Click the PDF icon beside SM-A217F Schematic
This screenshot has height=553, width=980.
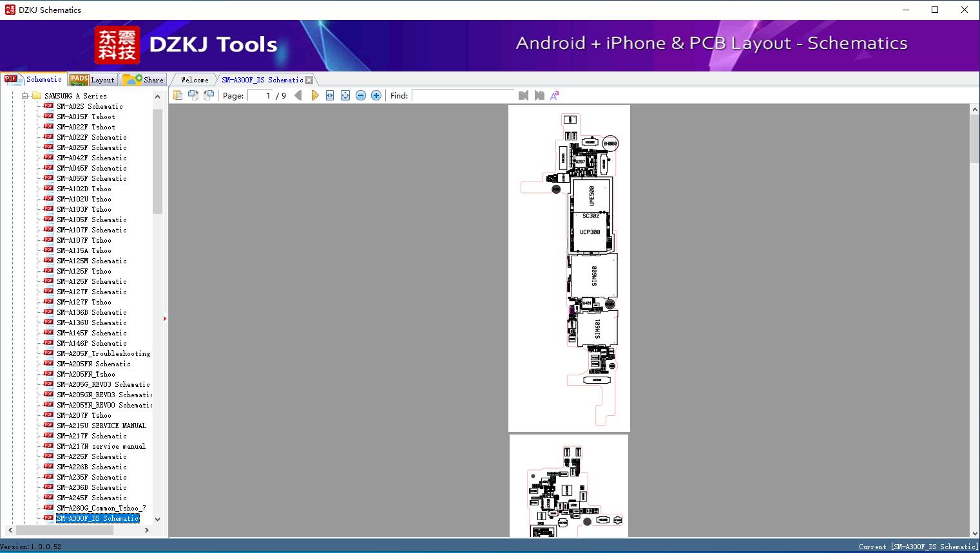click(48, 436)
